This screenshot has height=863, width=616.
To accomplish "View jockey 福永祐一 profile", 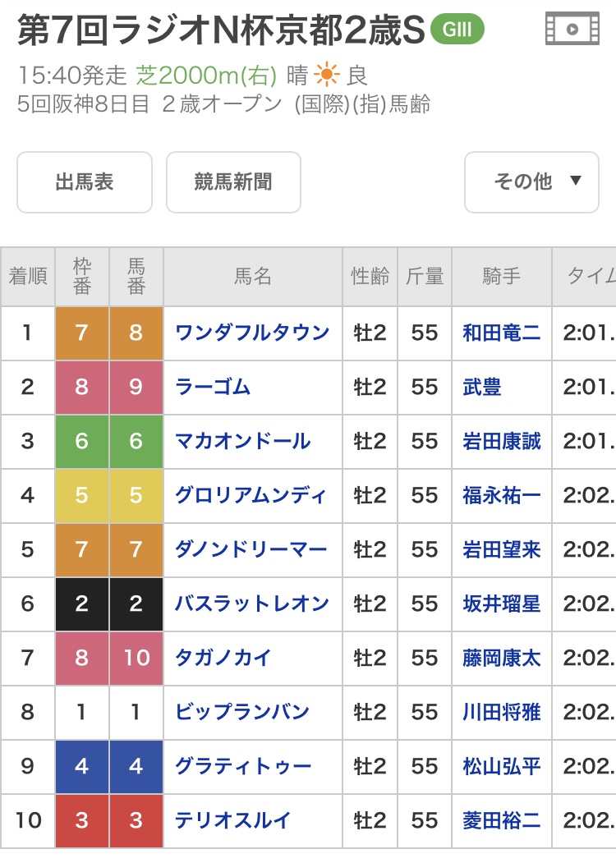I will pos(502,495).
